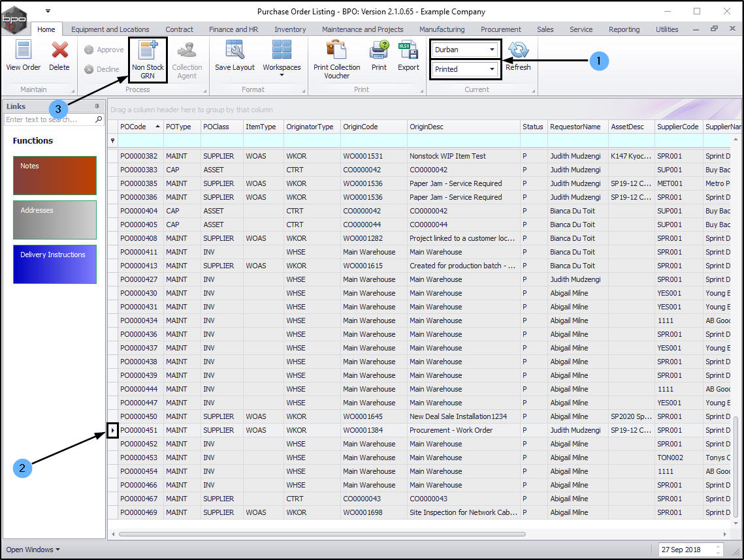Toggle pin on the Links panel
Screen dimensions: 744x560
tap(97, 106)
